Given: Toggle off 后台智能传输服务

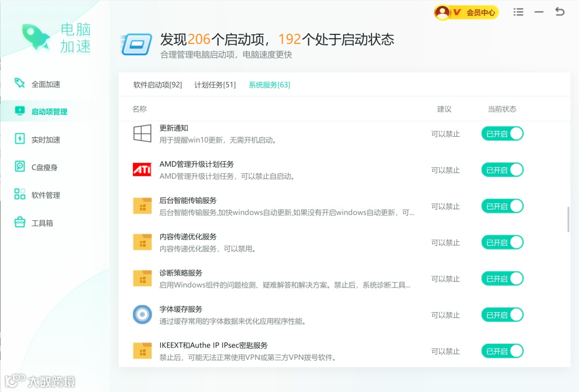Looking at the screenshot, I should tap(502, 206).
